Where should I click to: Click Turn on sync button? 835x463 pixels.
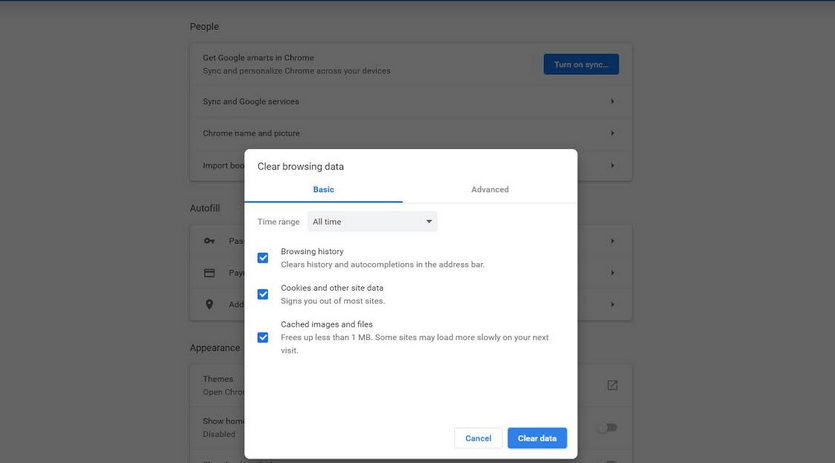(x=581, y=64)
